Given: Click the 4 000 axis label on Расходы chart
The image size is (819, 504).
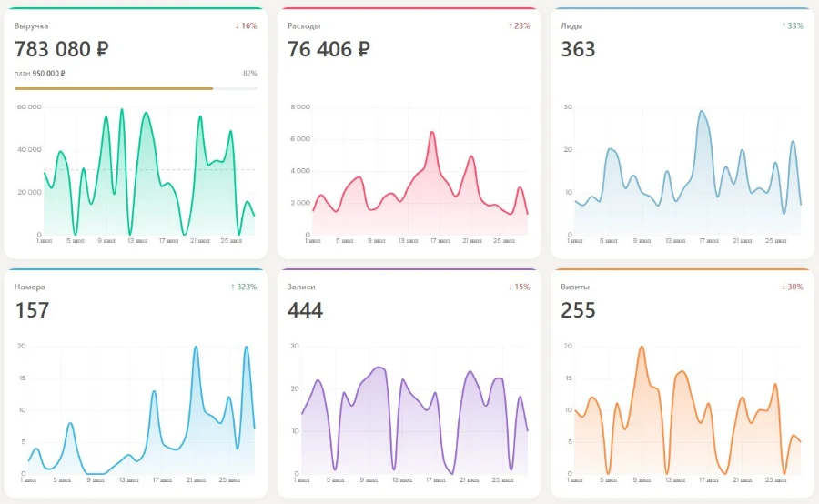Looking at the screenshot, I should [x=300, y=171].
